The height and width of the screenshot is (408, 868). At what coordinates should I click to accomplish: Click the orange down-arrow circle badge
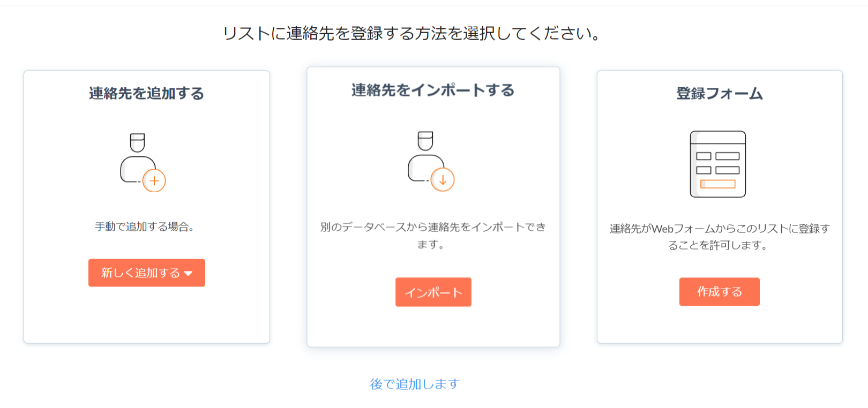443,180
